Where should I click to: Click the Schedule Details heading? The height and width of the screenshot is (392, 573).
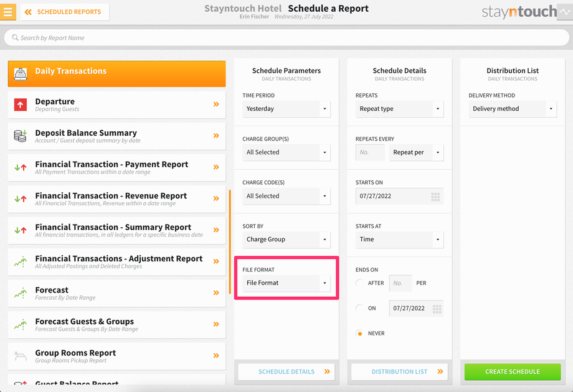[399, 70]
